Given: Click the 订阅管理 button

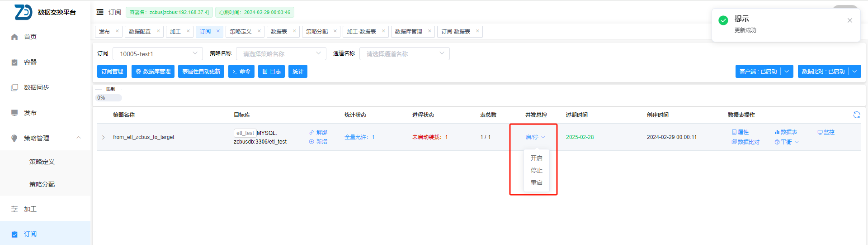Looking at the screenshot, I should click(112, 72).
